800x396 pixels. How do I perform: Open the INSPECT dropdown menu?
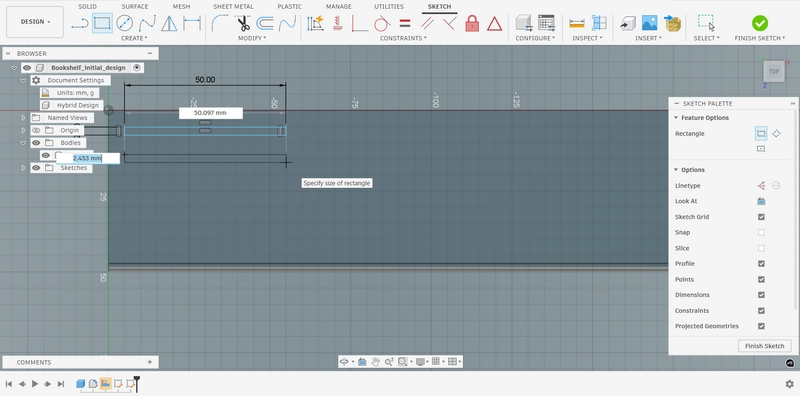[x=587, y=38]
